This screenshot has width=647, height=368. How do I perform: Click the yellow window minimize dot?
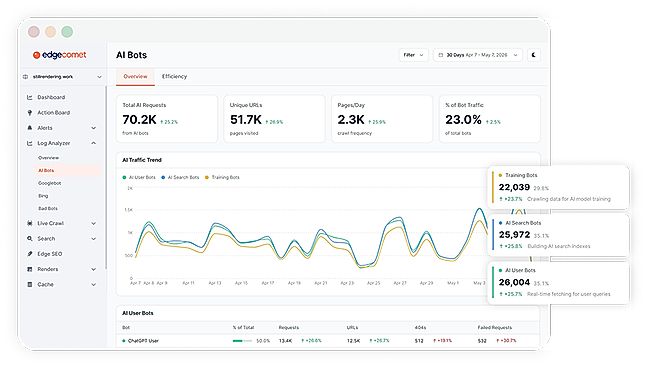tap(50, 32)
